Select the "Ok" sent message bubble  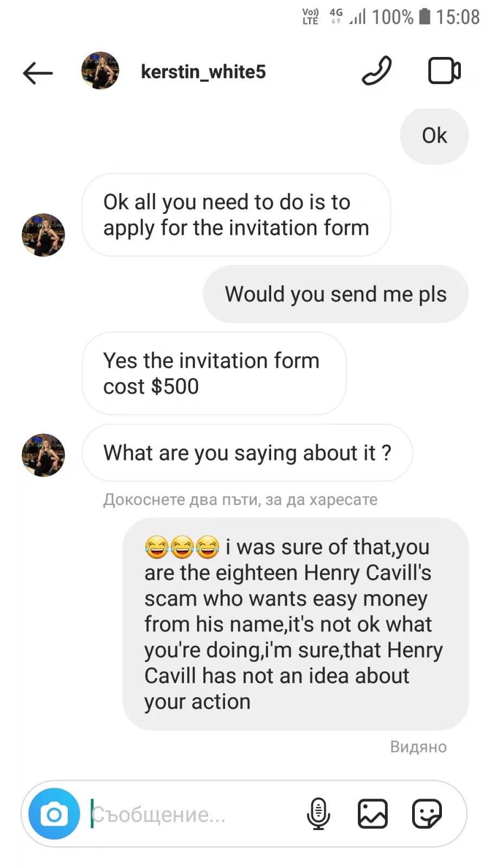(x=434, y=136)
